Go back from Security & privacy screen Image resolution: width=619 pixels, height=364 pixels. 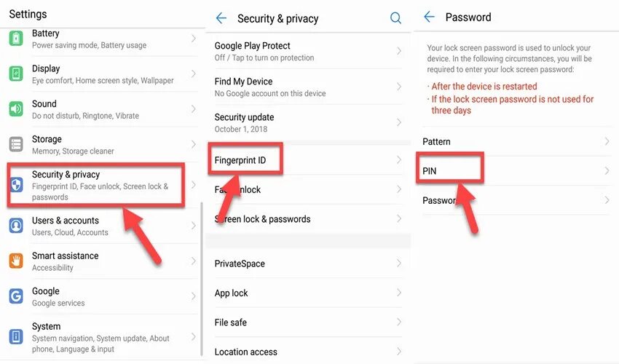coord(221,18)
